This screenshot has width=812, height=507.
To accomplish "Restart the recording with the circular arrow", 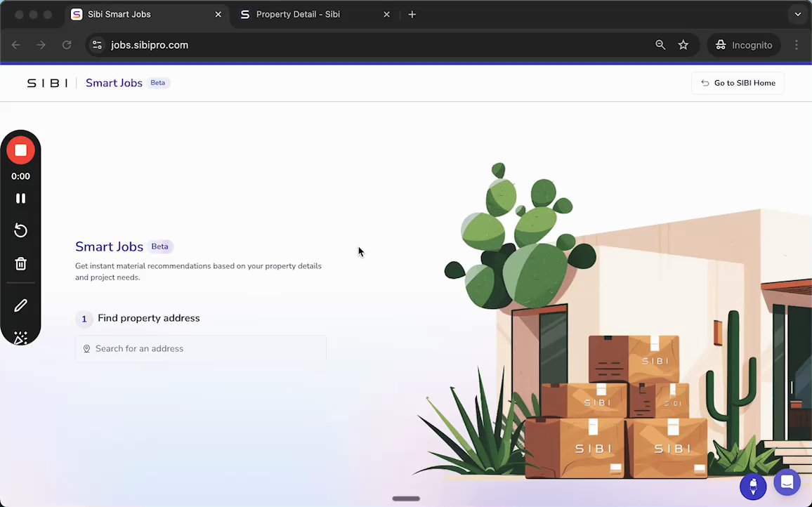I will 20,230.
